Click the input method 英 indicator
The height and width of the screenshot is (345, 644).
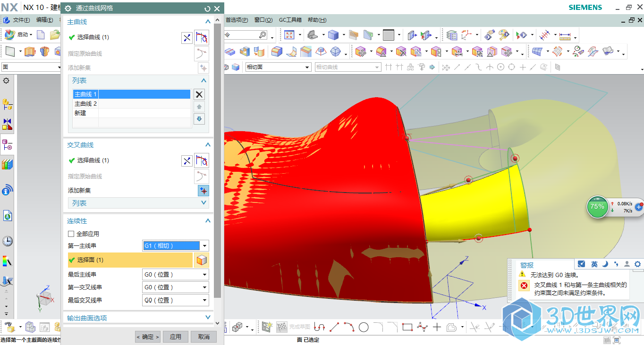click(x=594, y=264)
